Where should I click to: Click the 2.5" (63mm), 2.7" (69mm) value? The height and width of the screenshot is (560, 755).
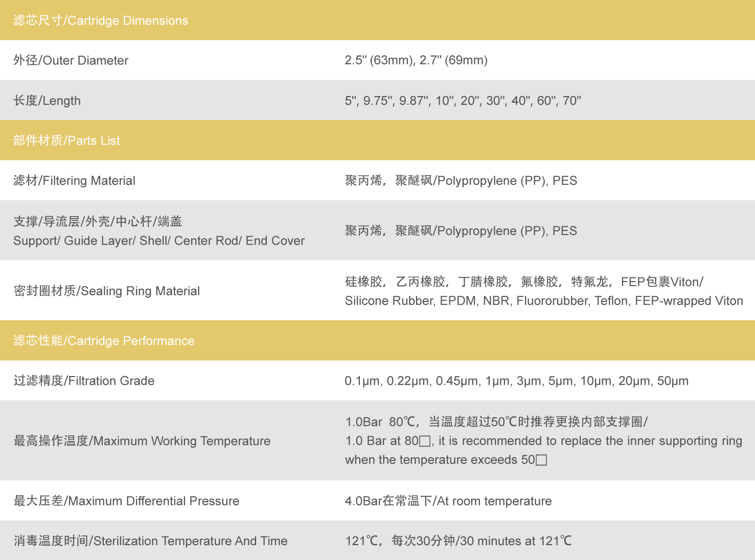click(416, 60)
